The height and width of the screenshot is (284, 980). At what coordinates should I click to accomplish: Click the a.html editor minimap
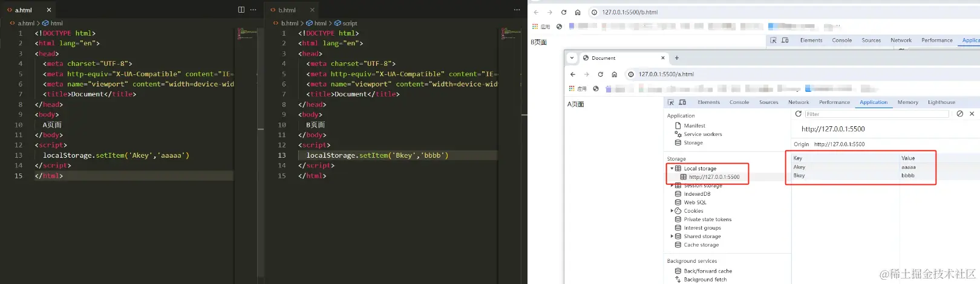point(247,33)
